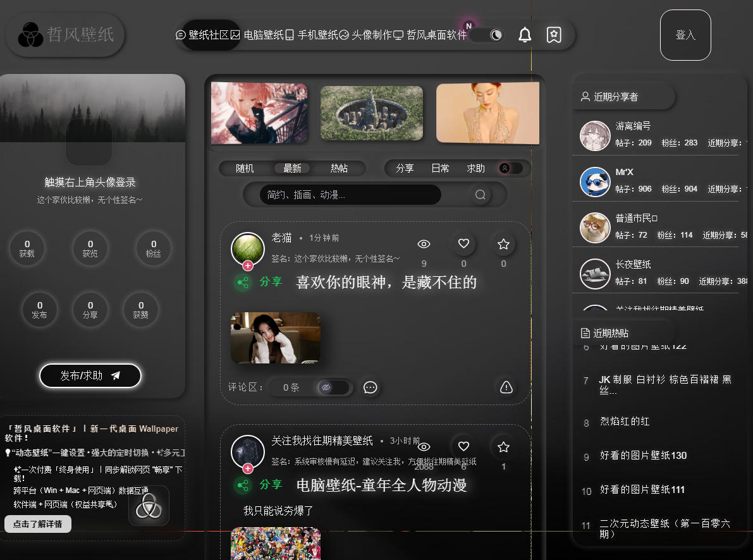Screen dimensions: 753x560
Task: Open hot post JK 制服 白衬衫 棕色百褶裙
Action: [x=664, y=385]
